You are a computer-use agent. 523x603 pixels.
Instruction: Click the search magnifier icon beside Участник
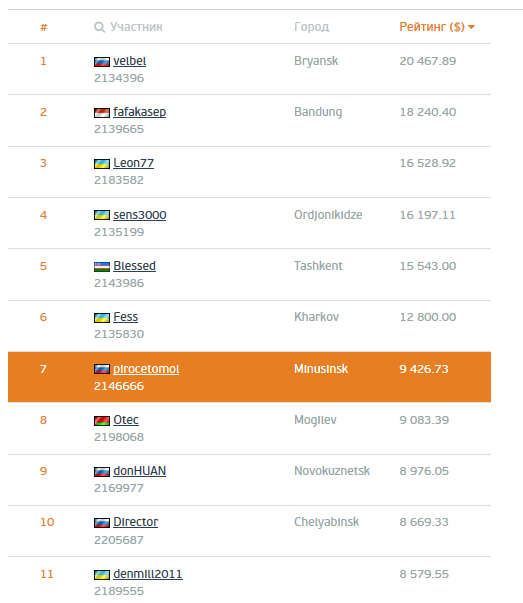[99, 27]
